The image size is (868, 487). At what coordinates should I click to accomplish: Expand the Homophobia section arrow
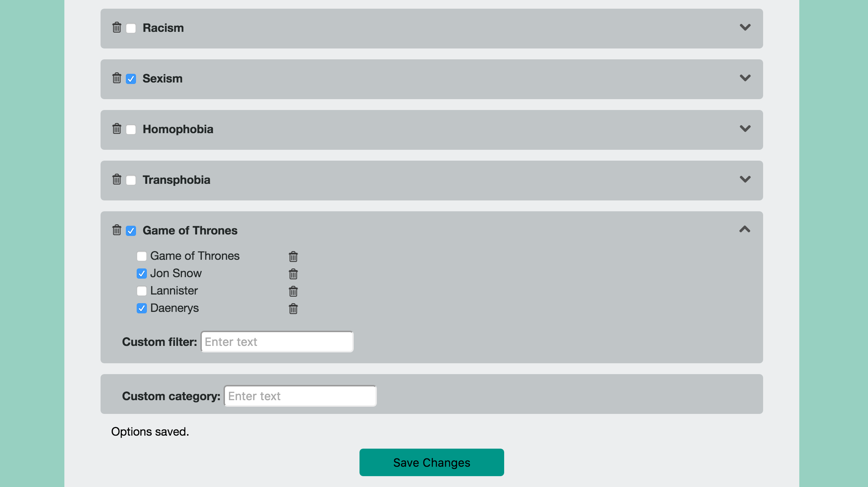tap(745, 129)
